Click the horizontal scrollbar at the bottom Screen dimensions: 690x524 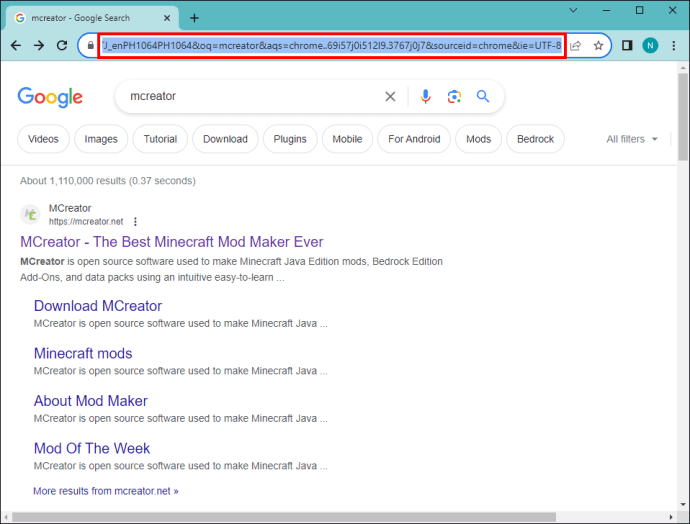click(284, 517)
